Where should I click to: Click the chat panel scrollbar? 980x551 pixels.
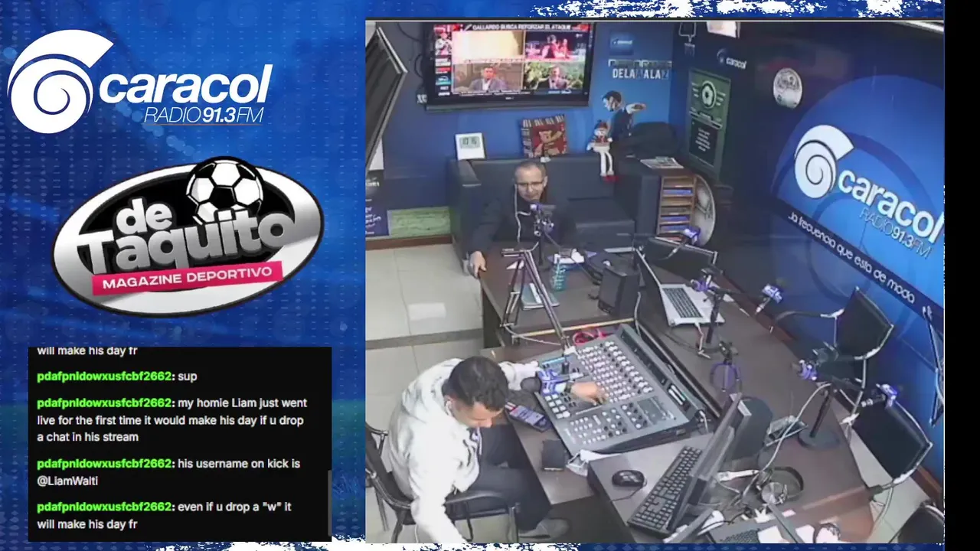coord(330,504)
